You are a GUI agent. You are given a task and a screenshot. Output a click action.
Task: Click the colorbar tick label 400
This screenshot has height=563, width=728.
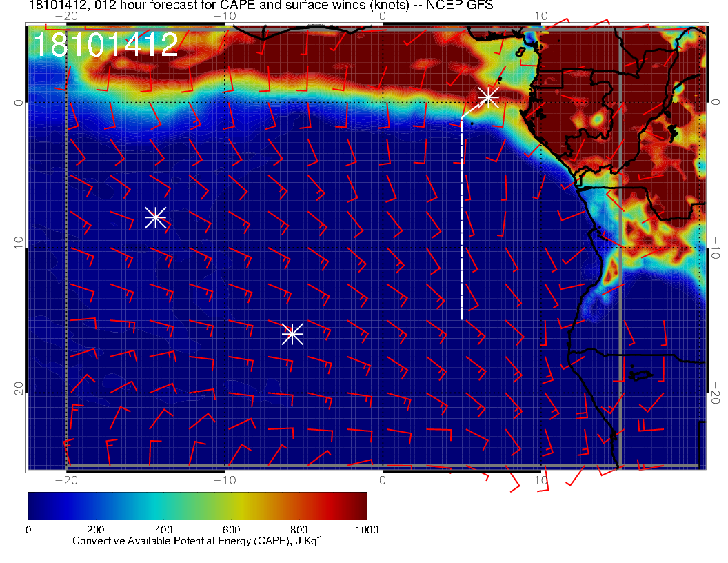163,530
